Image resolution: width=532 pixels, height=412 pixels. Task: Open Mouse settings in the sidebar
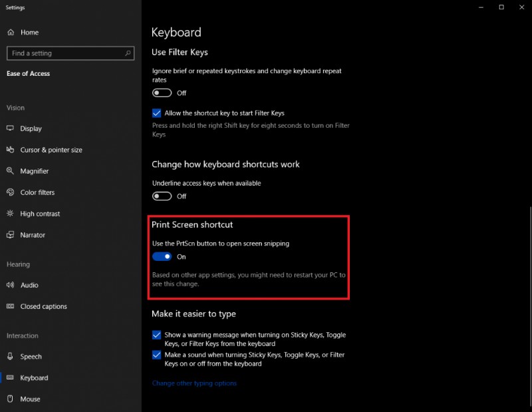(33, 399)
